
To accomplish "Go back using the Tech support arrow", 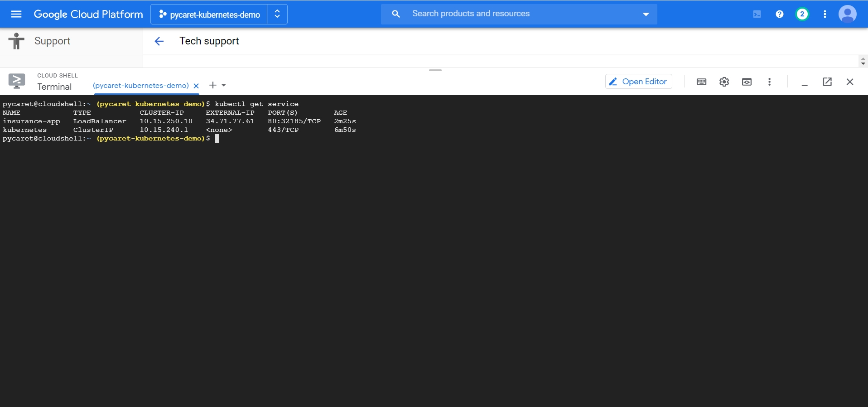I will tap(159, 41).
